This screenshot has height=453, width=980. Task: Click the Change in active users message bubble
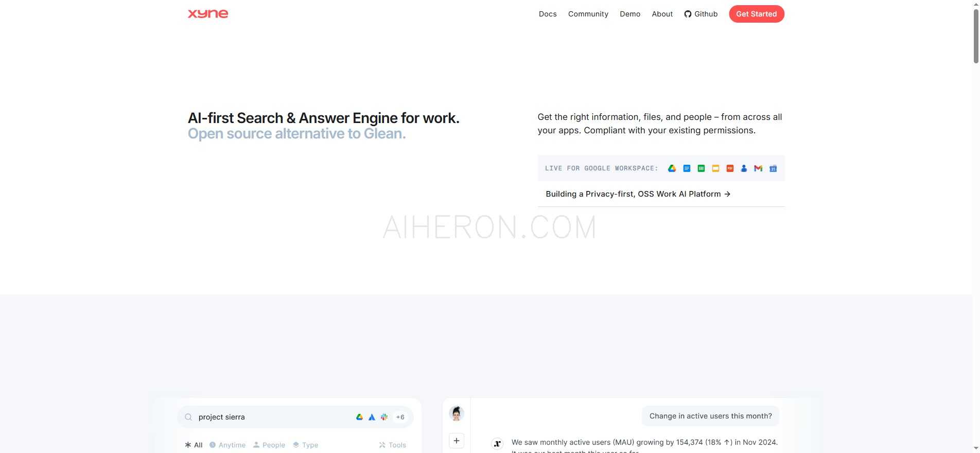pos(710,416)
